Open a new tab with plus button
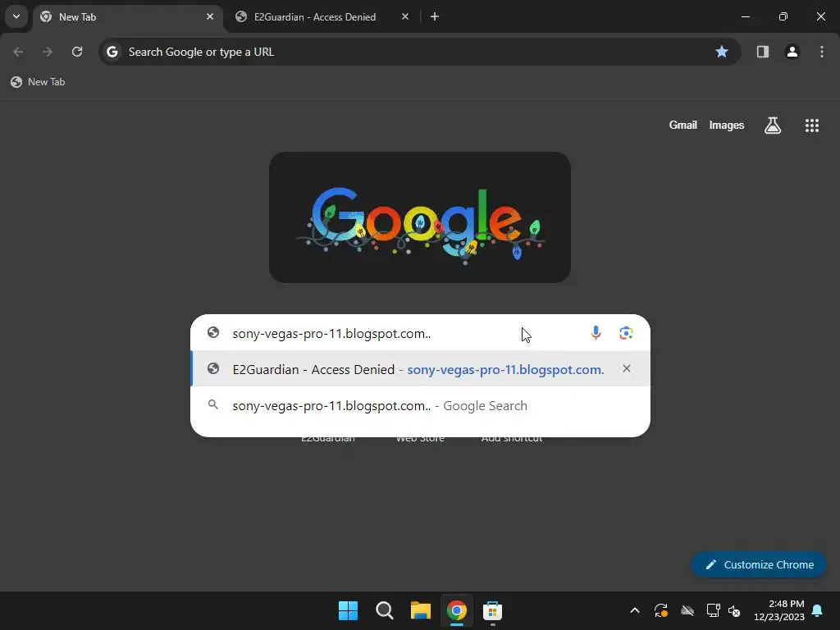 [435, 16]
